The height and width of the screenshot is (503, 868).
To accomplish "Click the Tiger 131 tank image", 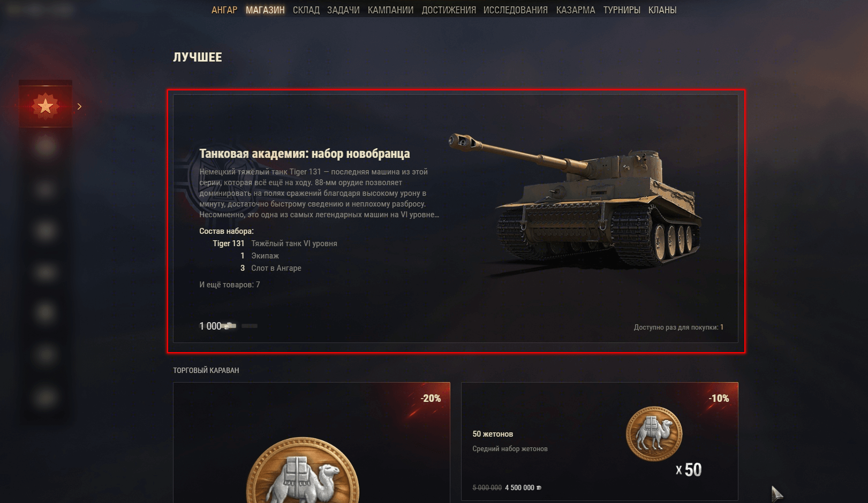I will (575, 201).
